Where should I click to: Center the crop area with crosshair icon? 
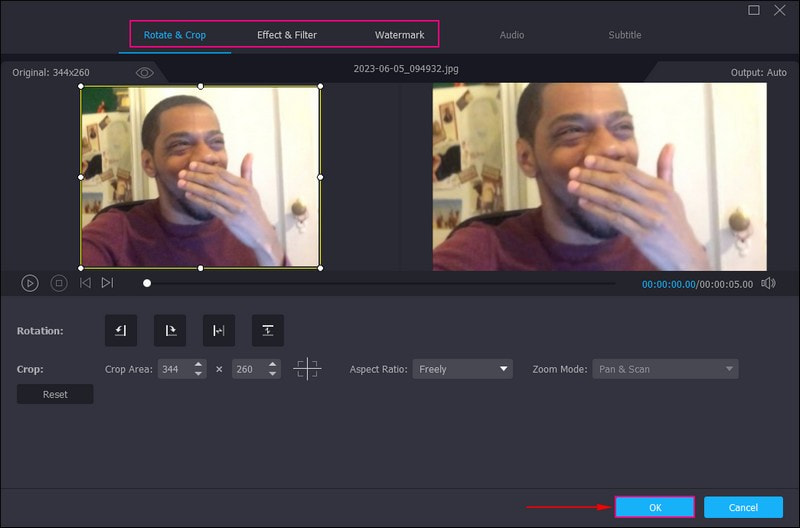307,369
